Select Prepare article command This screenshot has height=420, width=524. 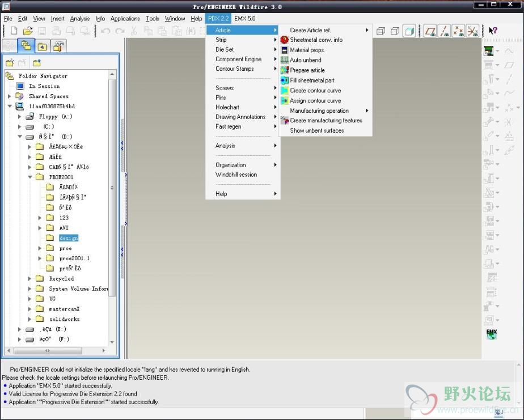tap(307, 70)
